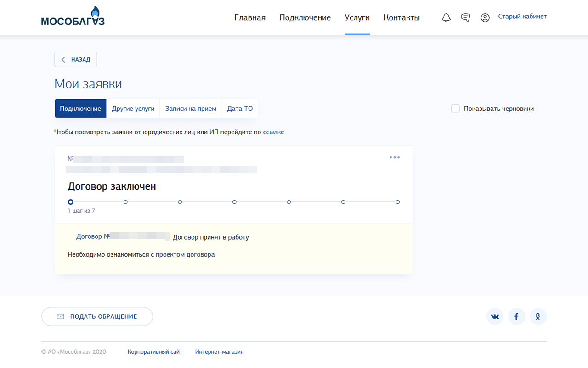Click the Мои заявки heading
The height and width of the screenshot is (368, 588).
(x=88, y=84)
